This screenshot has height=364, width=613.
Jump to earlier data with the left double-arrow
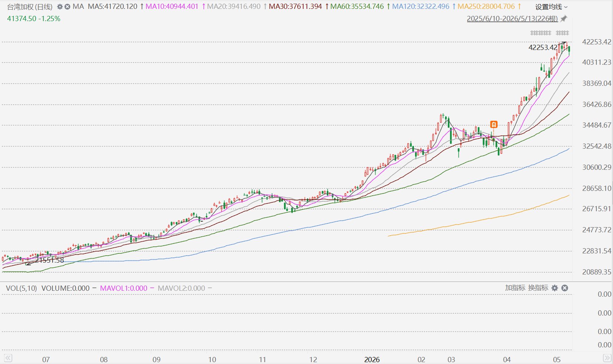pyautogui.click(x=8, y=358)
